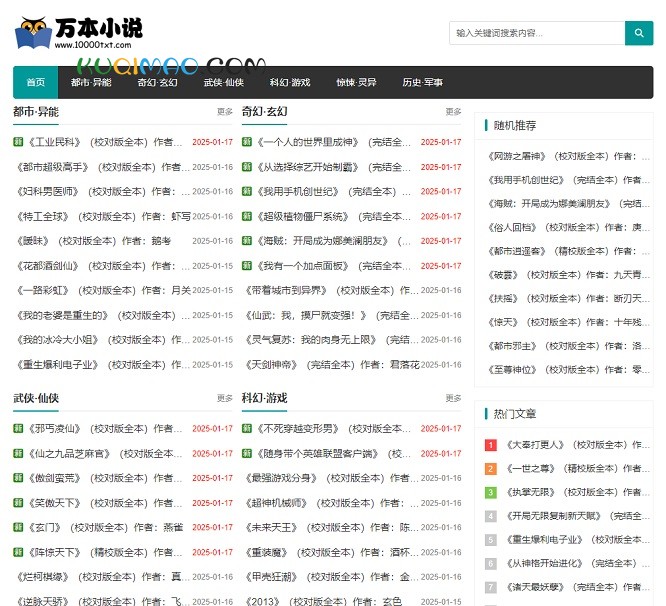Screen dimensions: 666x606
Task: Click the magnifier search button
Action: click(x=638, y=33)
